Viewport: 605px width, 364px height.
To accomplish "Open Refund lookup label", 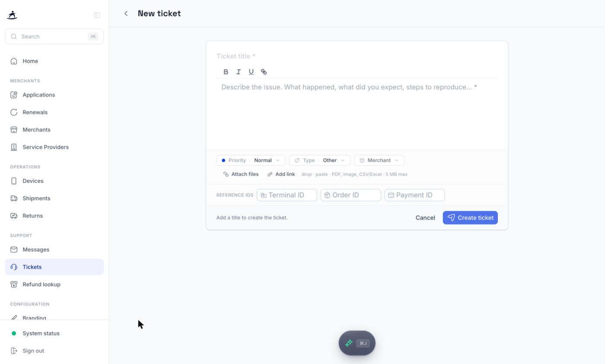I will [x=41, y=285].
